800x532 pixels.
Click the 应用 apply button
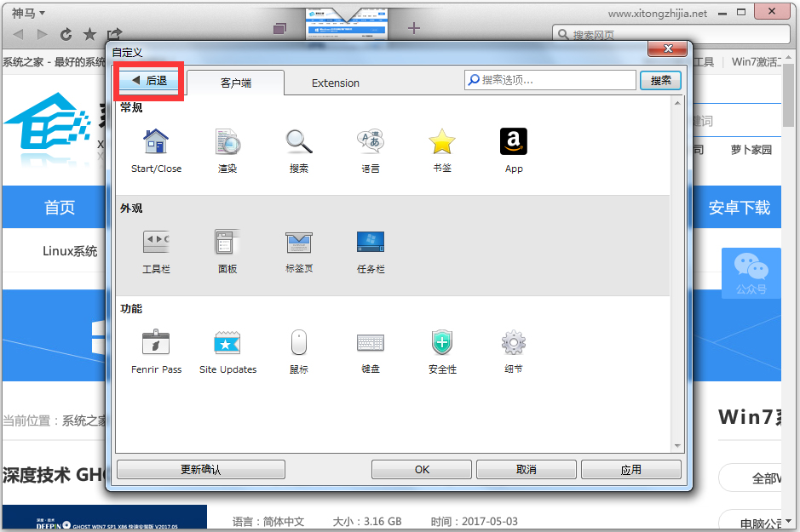point(631,469)
